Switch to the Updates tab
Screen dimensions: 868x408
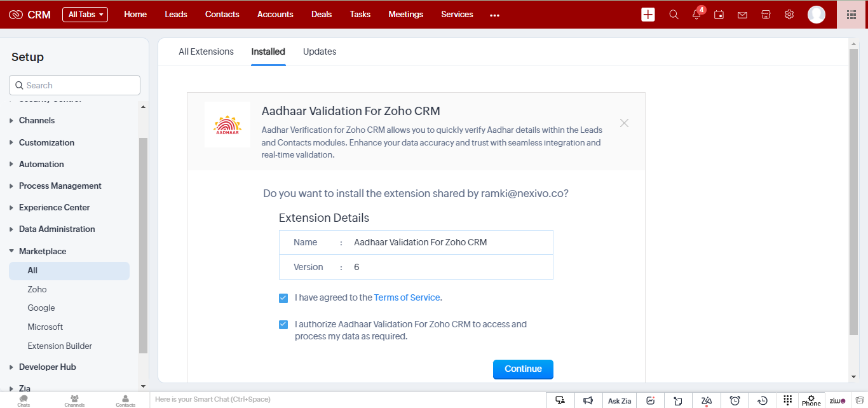[x=320, y=51]
